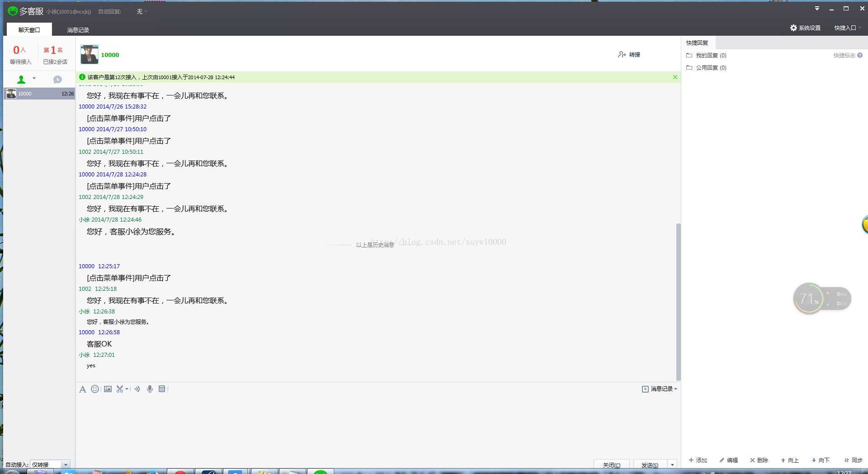The image size is (868, 474).
Task: Click the 发送(S) send button
Action: click(650, 464)
